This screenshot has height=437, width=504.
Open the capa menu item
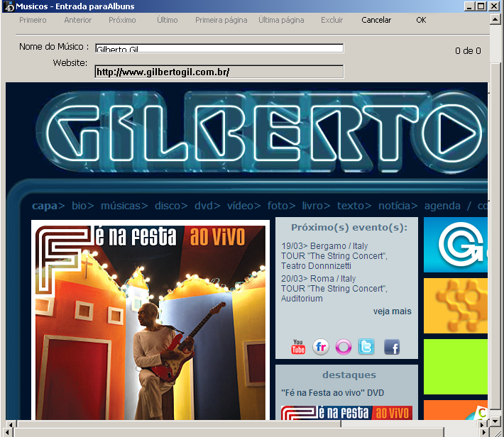click(x=48, y=206)
